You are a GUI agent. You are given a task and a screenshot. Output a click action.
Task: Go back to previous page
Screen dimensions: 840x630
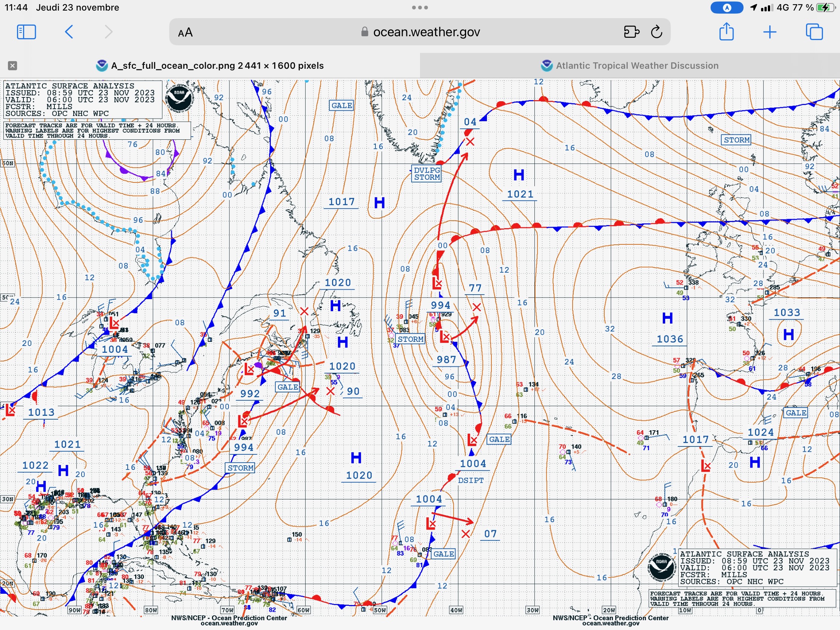[x=69, y=32]
